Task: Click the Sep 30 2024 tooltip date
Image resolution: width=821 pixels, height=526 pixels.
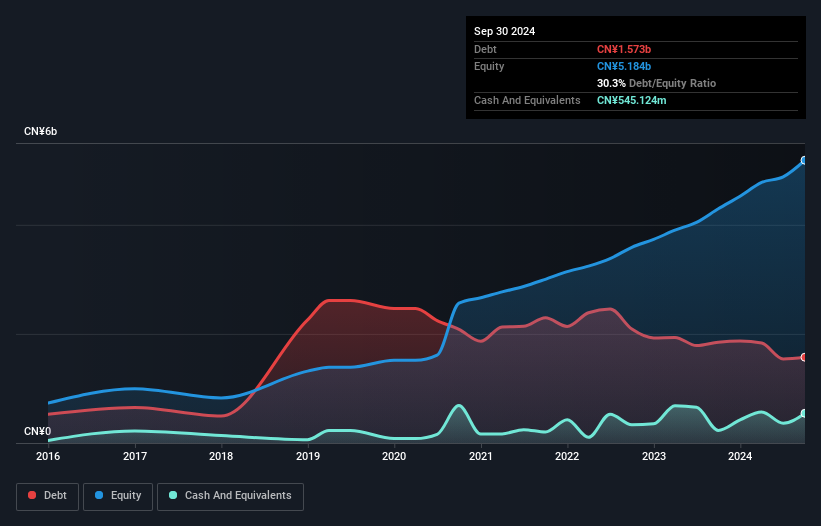Action: [505, 31]
